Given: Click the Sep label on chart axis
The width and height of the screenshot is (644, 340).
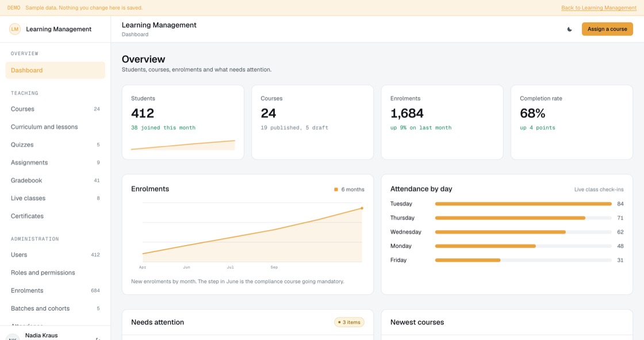Looking at the screenshot, I should click(x=274, y=268).
